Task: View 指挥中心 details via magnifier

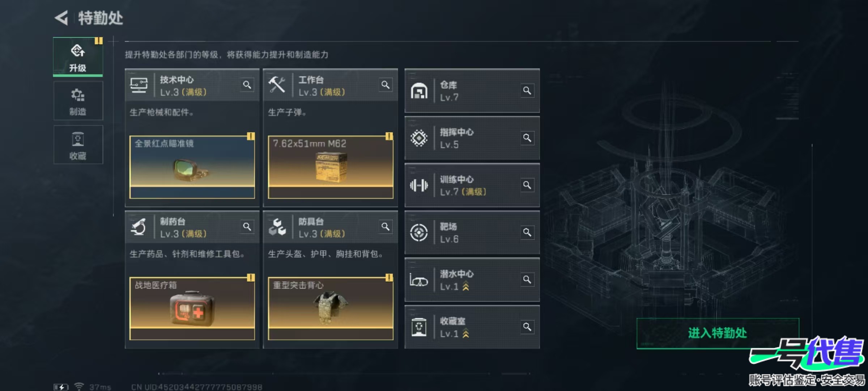Action: pyautogui.click(x=527, y=138)
